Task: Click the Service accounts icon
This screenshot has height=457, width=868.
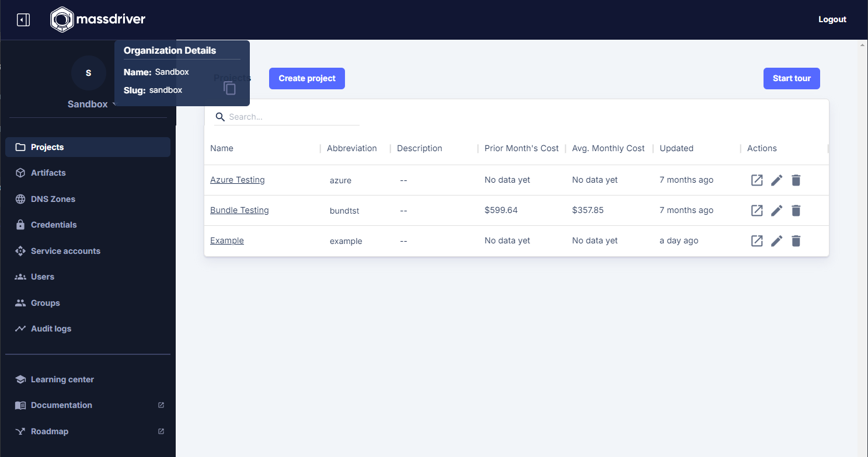Action: pyautogui.click(x=20, y=251)
